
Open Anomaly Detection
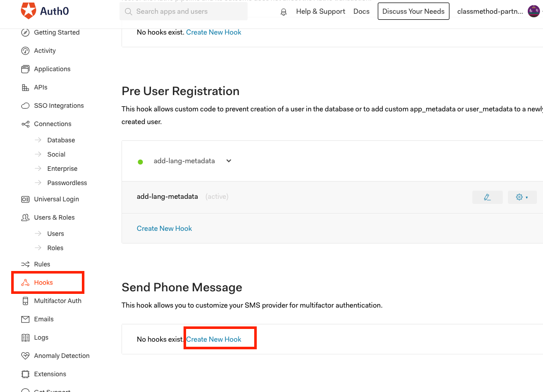pyautogui.click(x=62, y=355)
